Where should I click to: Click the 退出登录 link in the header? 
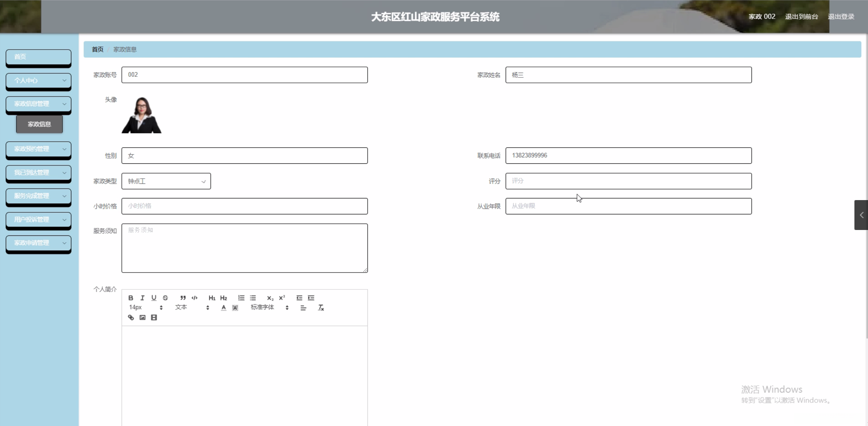pos(841,17)
